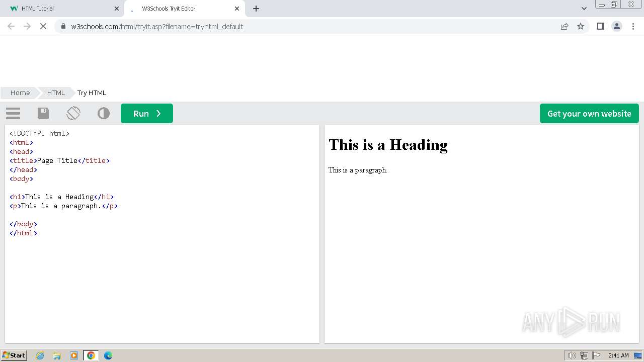
Task: Launch Microsoft Edge from taskbar
Action: point(108,355)
